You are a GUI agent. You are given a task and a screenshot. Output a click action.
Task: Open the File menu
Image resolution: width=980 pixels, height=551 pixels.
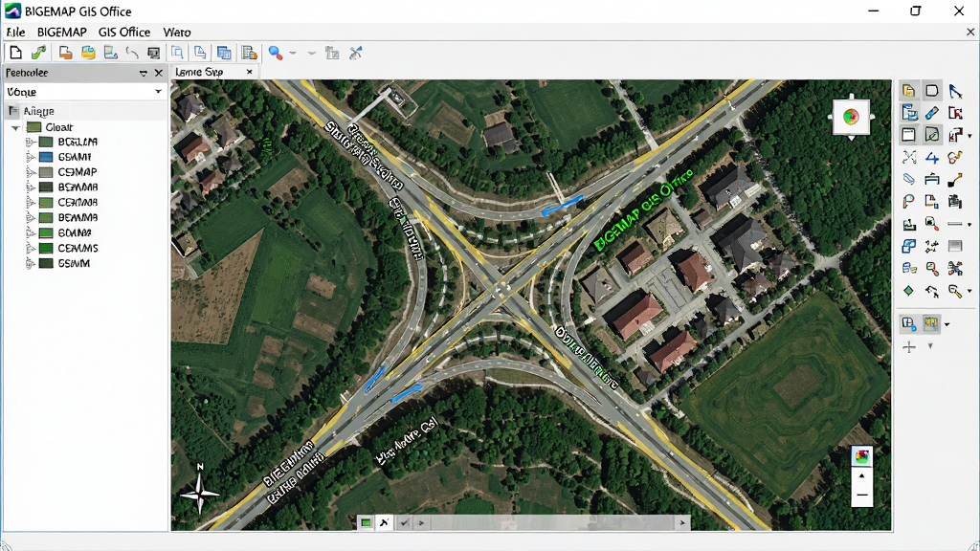click(15, 32)
